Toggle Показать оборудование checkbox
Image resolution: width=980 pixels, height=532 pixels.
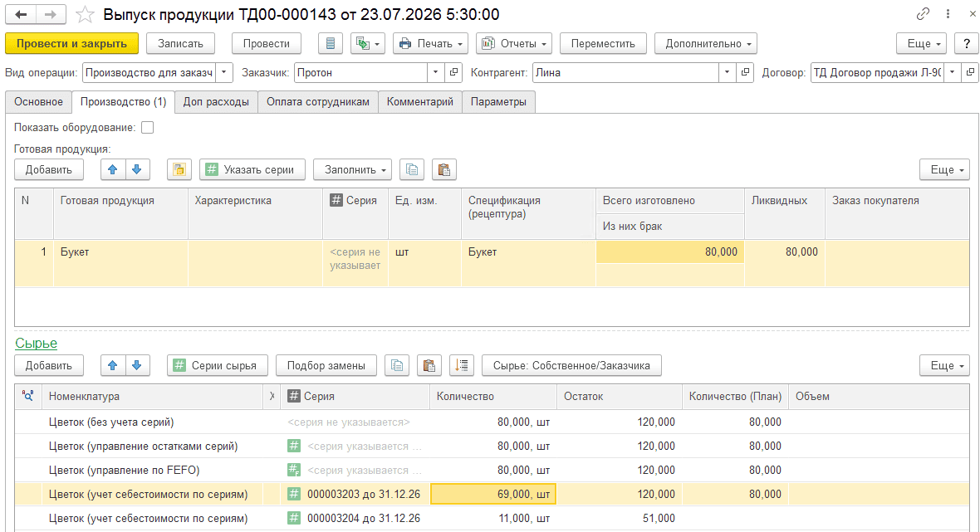tap(148, 127)
